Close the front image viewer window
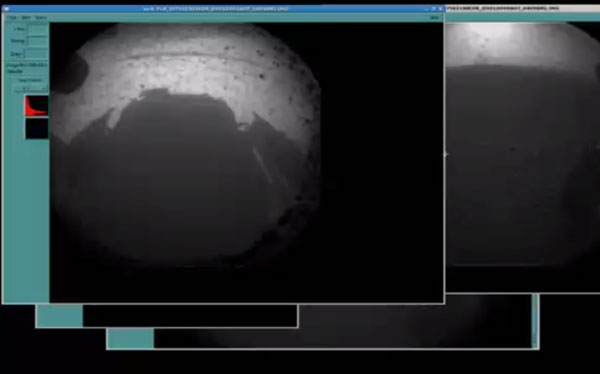 click(x=440, y=8)
